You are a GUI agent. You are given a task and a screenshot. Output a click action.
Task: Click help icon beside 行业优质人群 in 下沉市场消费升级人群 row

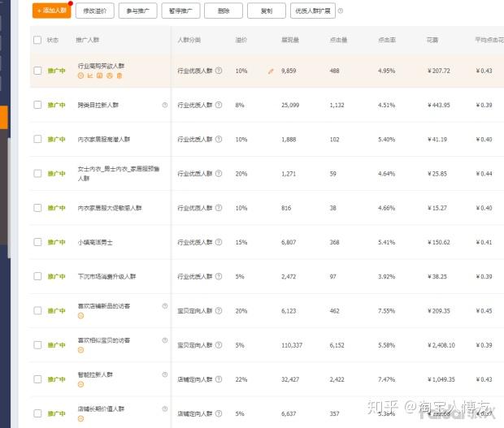(219, 276)
